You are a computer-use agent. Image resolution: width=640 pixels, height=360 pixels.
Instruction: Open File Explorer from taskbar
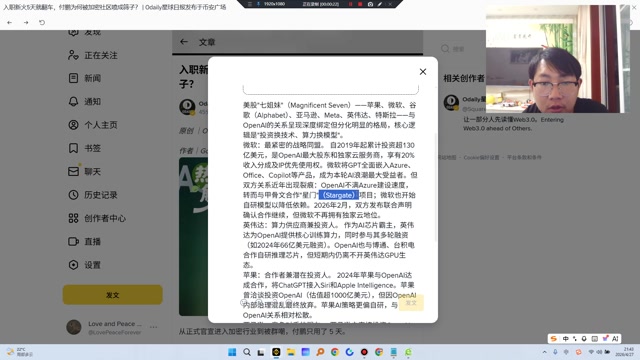point(291,352)
